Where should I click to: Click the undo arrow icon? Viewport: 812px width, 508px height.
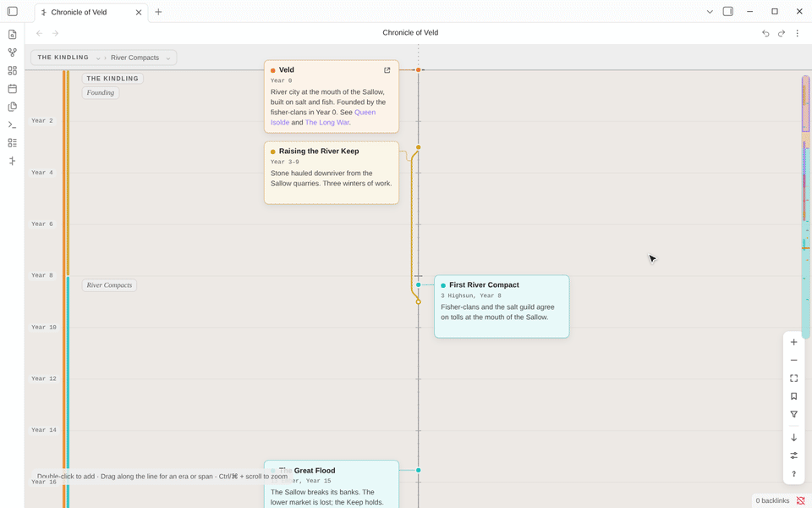pos(765,33)
